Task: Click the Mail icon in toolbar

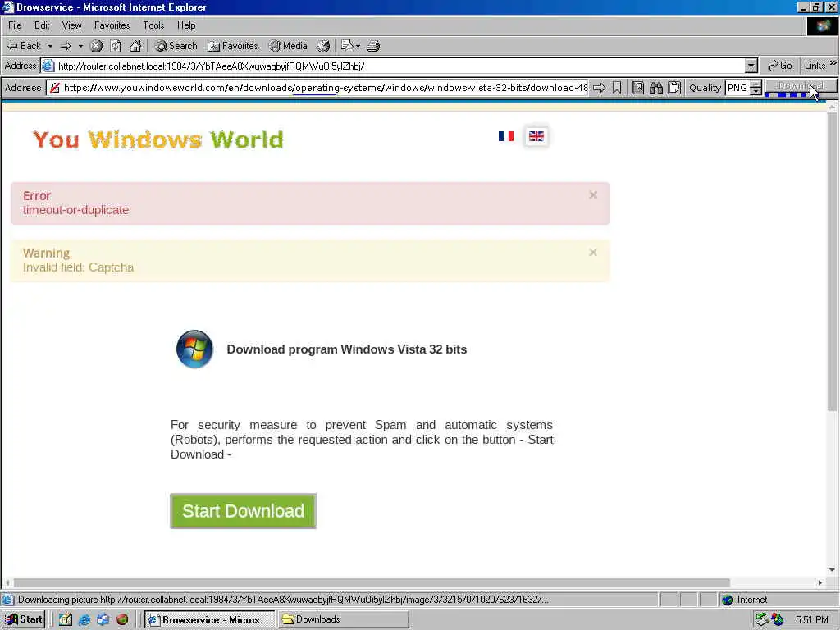Action: [x=347, y=46]
